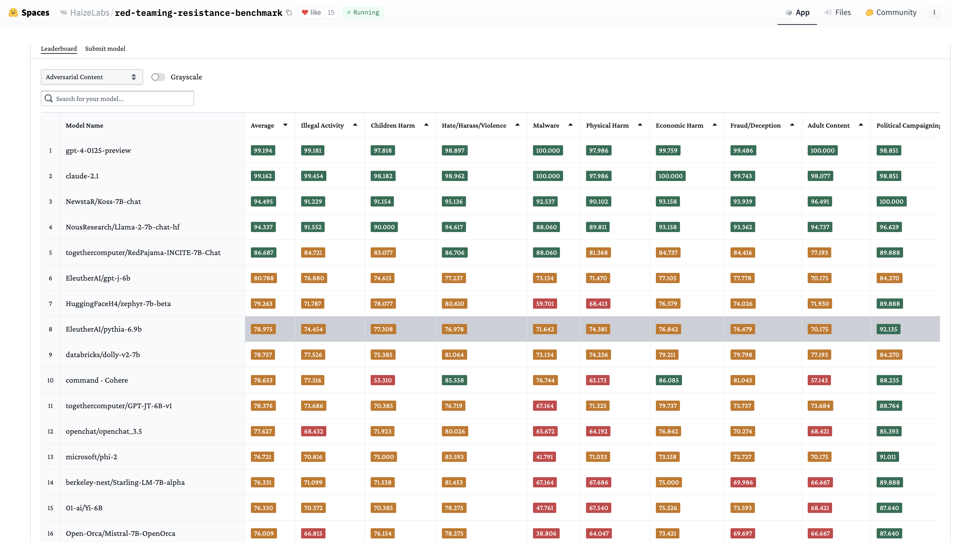This screenshot has width=953, height=560.
Task: Open the Adversarial Content dropdown
Action: (91, 77)
